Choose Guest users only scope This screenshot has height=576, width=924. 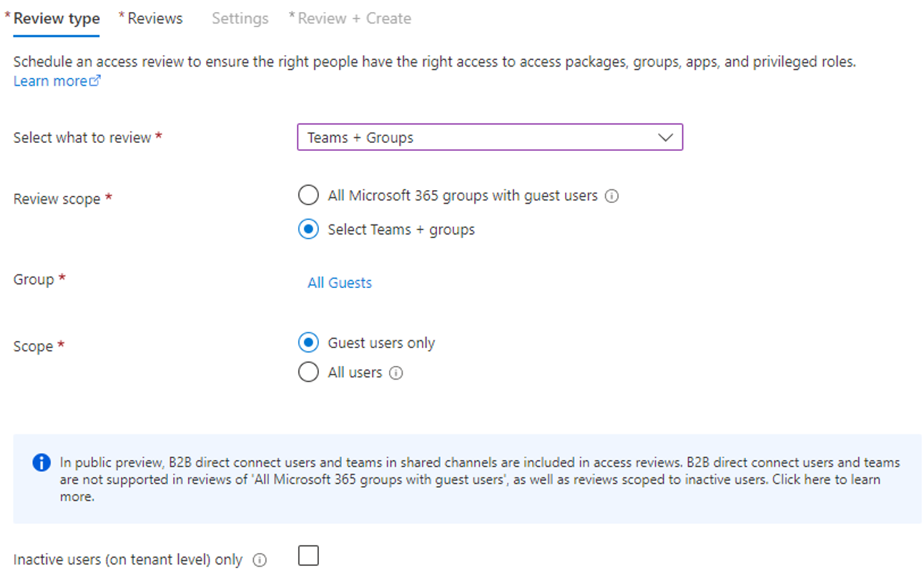coord(308,343)
